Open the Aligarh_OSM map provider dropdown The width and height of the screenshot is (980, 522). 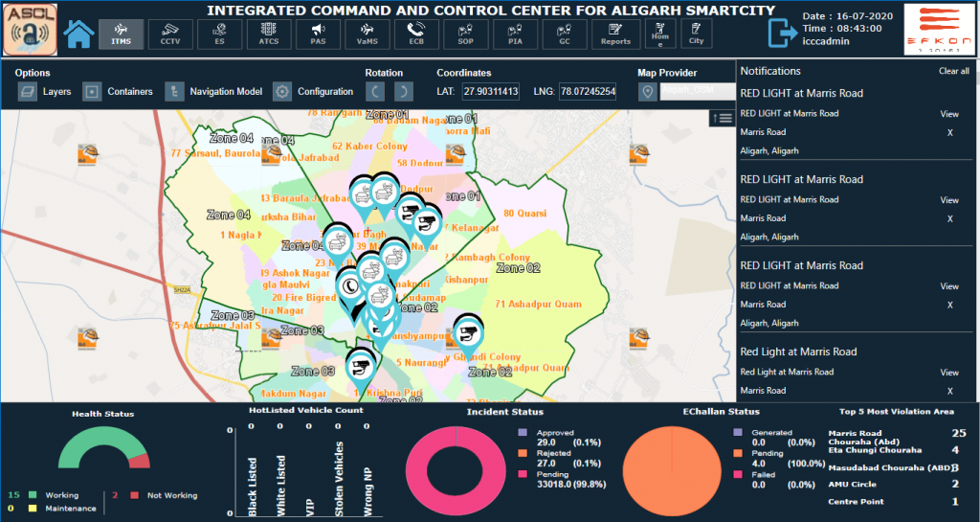point(698,91)
